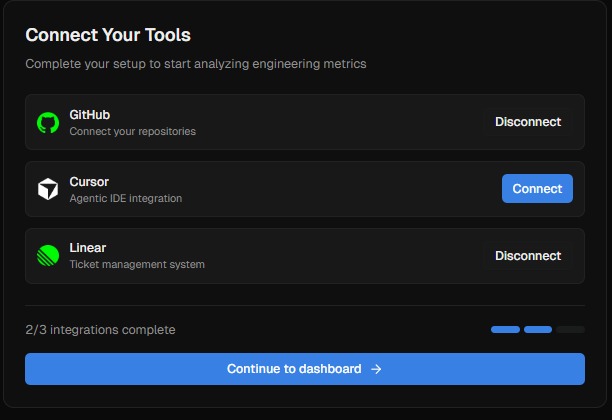Click the second blue progress segment
Image resolution: width=612 pixels, height=420 pixels.
tap(538, 330)
